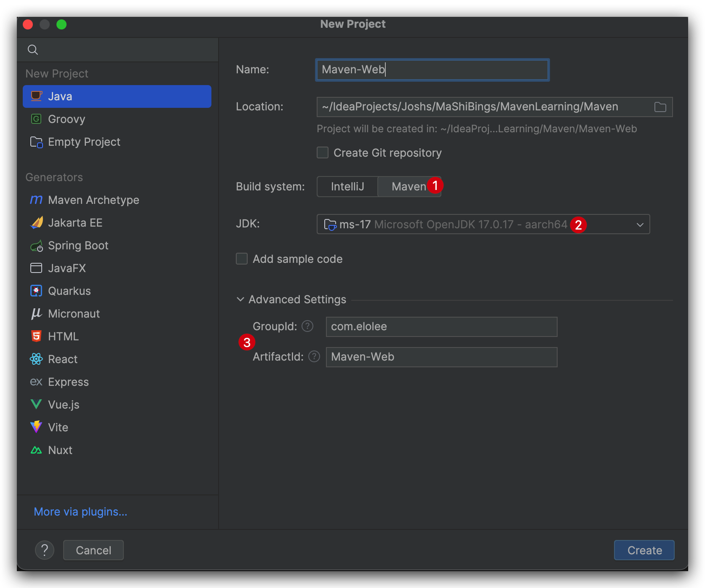Image resolution: width=705 pixels, height=588 pixels.
Task: Click the Empty Project icon
Action: coord(37,142)
